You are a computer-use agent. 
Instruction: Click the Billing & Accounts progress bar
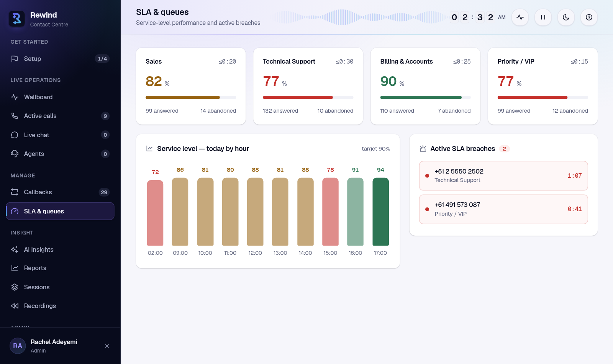(425, 97)
